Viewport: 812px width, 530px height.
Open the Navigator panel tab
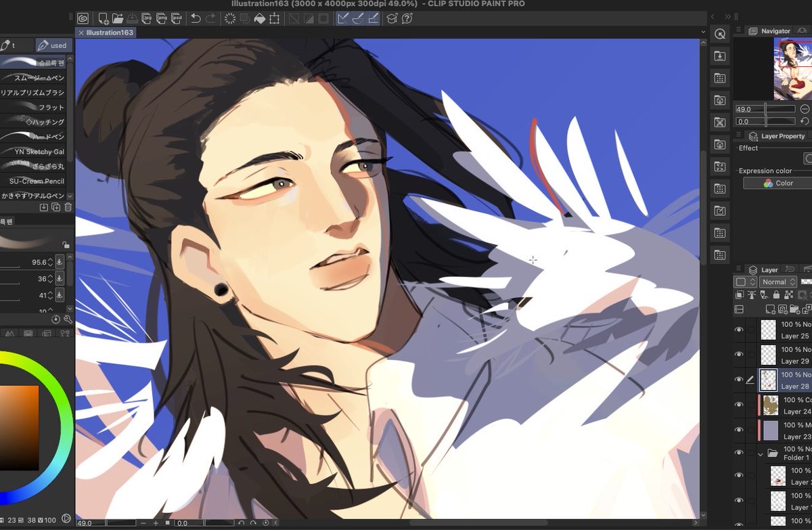[x=771, y=30]
